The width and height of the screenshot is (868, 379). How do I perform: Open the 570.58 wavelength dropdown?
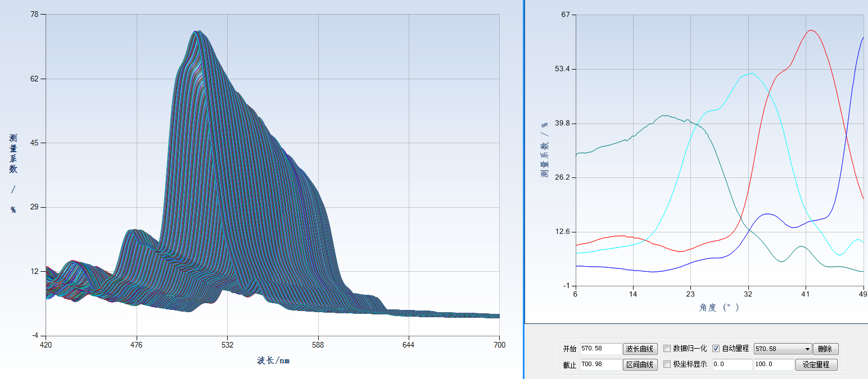point(783,349)
